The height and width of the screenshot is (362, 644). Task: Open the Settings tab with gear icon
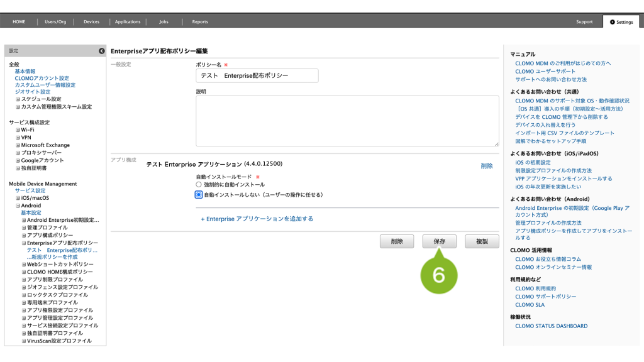click(621, 22)
